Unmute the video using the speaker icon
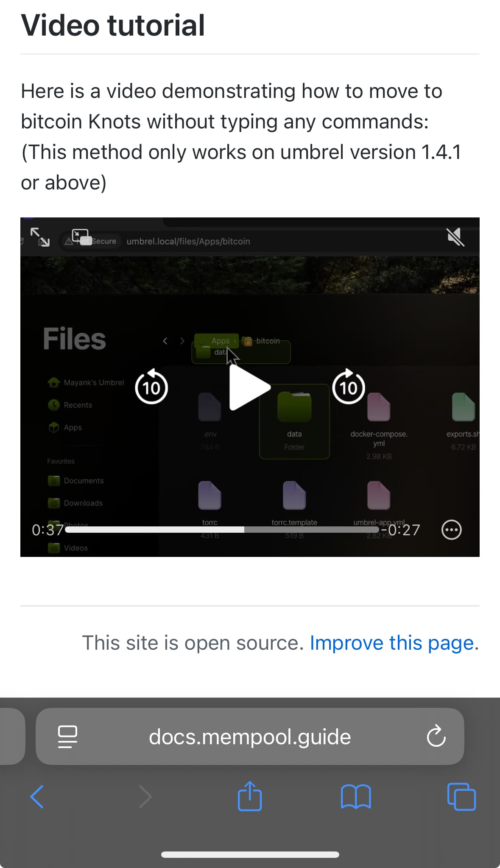 point(455,236)
